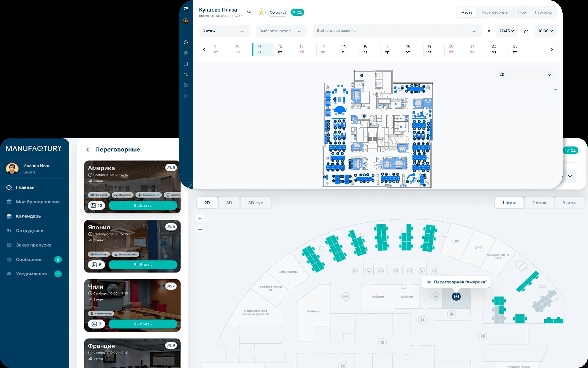Expand the Кунцево Плаза office selector chevron
This screenshot has height=368, width=588.
(249, 12)
